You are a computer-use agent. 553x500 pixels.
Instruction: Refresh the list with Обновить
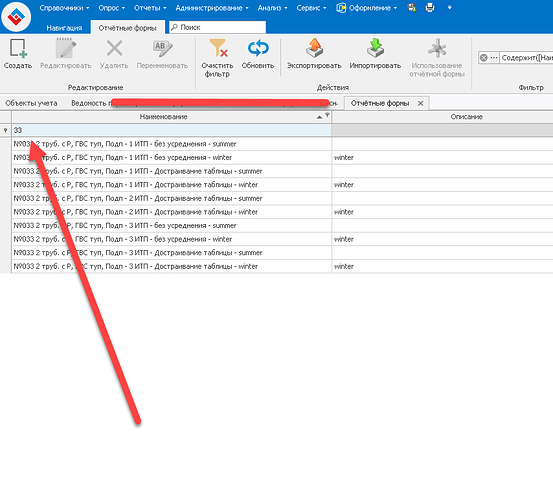(258, 48)
